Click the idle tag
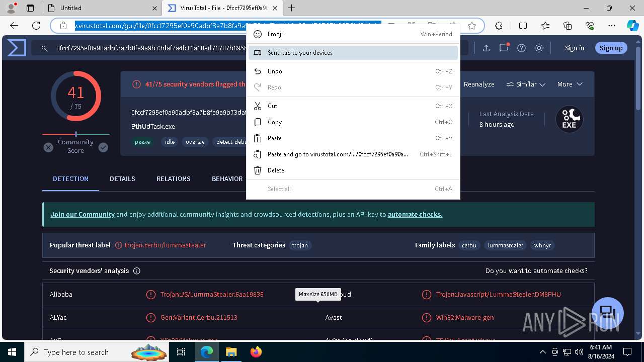This screenshot has width=644, height=362. [170, 142]
